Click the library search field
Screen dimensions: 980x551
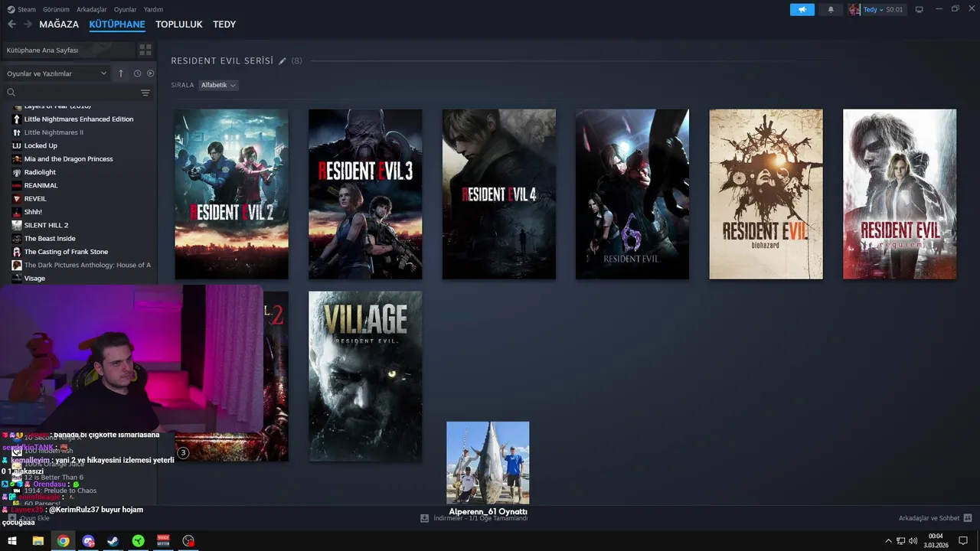70,93
